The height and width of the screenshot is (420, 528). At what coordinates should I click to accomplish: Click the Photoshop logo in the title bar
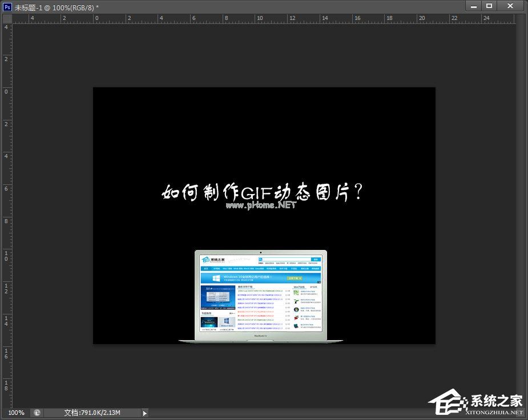(x=6, y=6)
